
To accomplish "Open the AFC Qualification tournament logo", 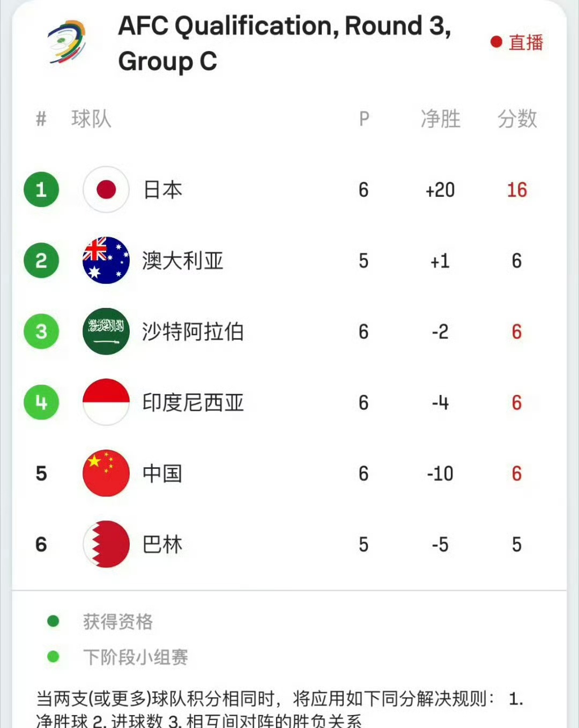I will tap(66, 42).
